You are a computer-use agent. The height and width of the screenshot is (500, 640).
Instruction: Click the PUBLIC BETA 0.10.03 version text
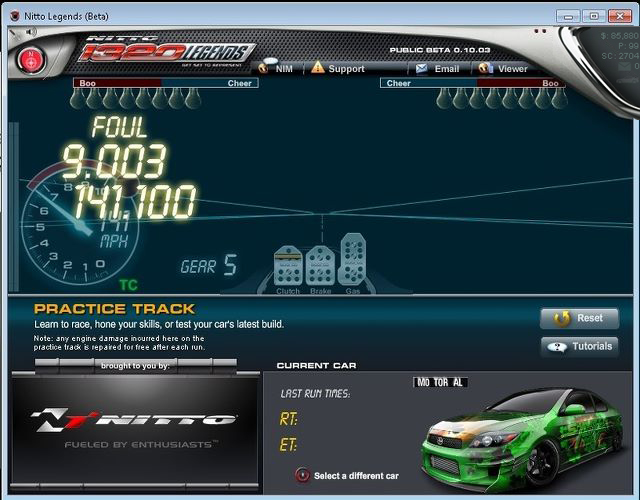tap(440, 50)
